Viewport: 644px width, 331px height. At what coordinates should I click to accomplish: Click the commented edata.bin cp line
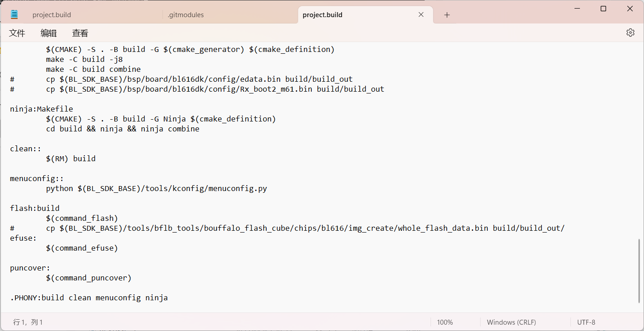pos(181,79)
